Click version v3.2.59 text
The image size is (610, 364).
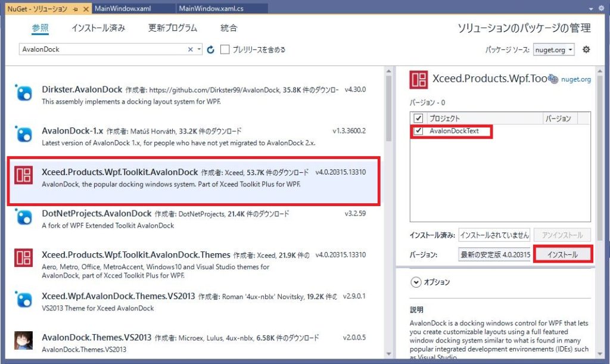pos(355,213)
